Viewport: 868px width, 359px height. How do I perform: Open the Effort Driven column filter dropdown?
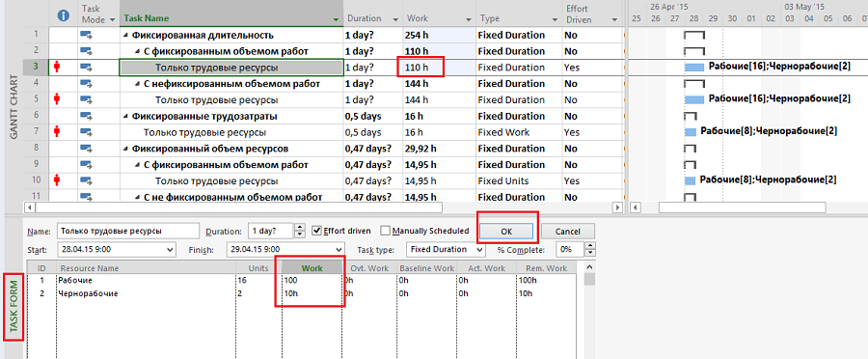[614, 19]
